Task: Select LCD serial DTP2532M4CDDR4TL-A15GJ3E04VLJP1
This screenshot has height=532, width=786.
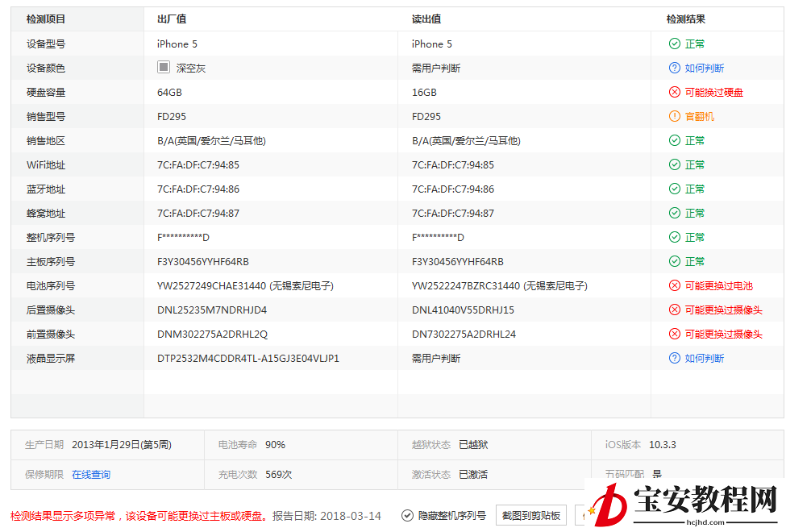Action: [x=248, y=358]
